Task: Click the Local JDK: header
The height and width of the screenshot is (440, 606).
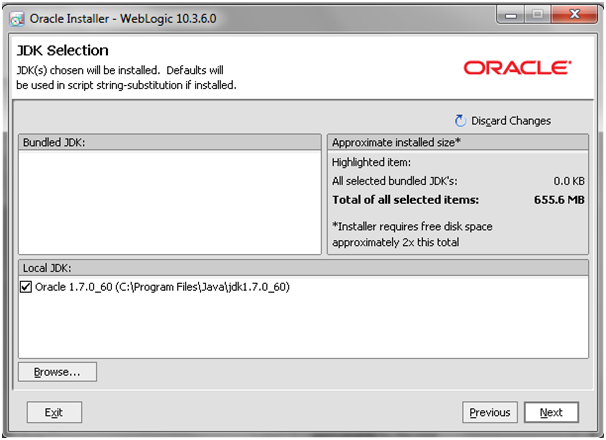Action: [x=303, y=268]
